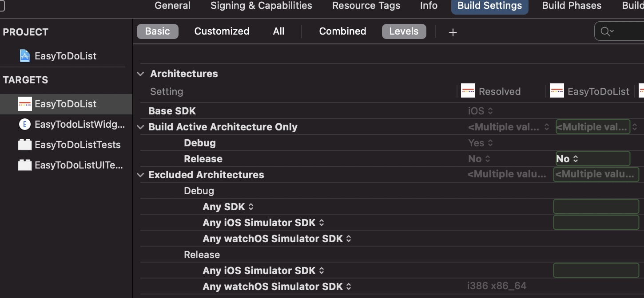Collapse the Architectures section
The width and height of the screenshot is (644, 298).
[141, 74]
